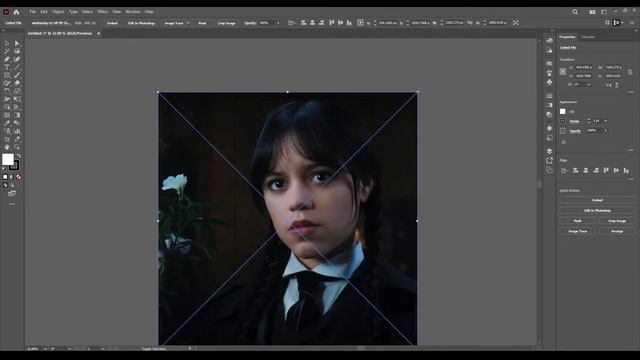
Task: Open the Layers panel icon
Action: pos(549,151)
